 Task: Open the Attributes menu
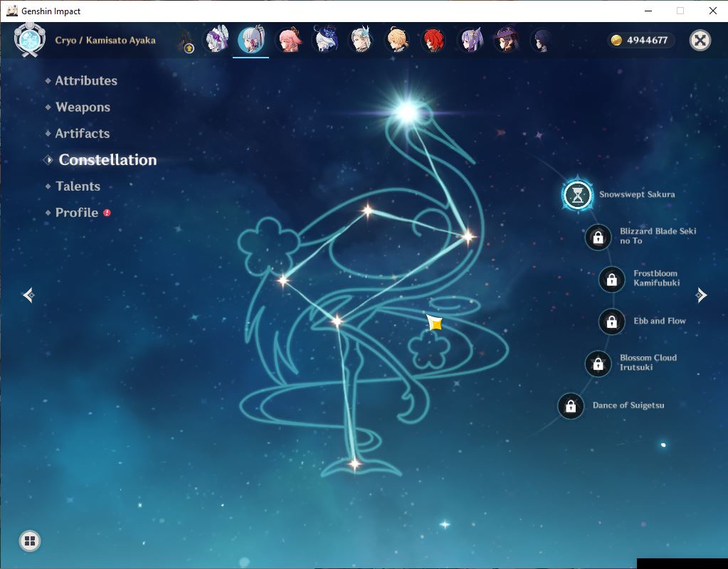coord(86,81)
